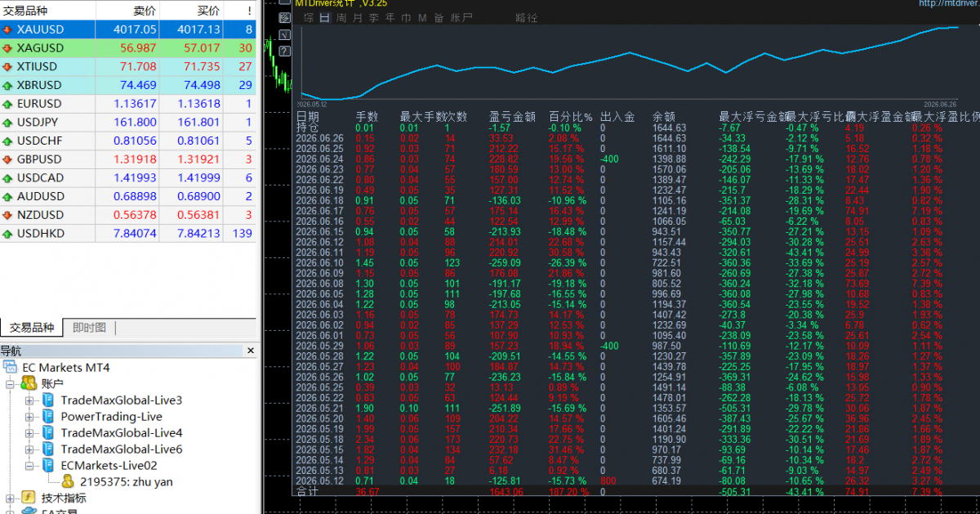Image resolution: width=980 pixels, height=514 pixels.
Task: Switch to the 交易品种 tab
Action: [31, 328]
